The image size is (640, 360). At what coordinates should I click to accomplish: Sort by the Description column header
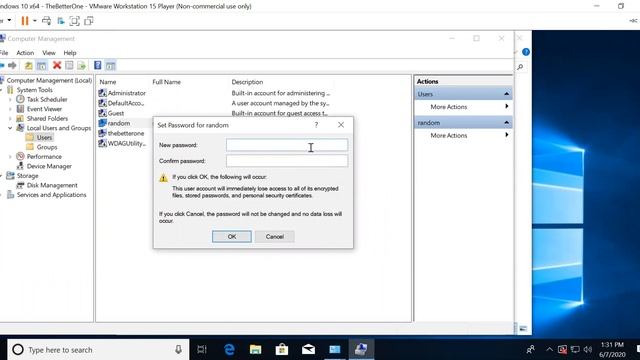click(247, 82)
